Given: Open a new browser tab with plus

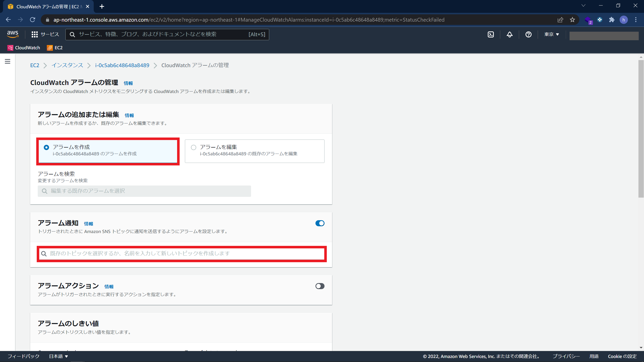Looking at the screenshot, I should click(102, 7).
